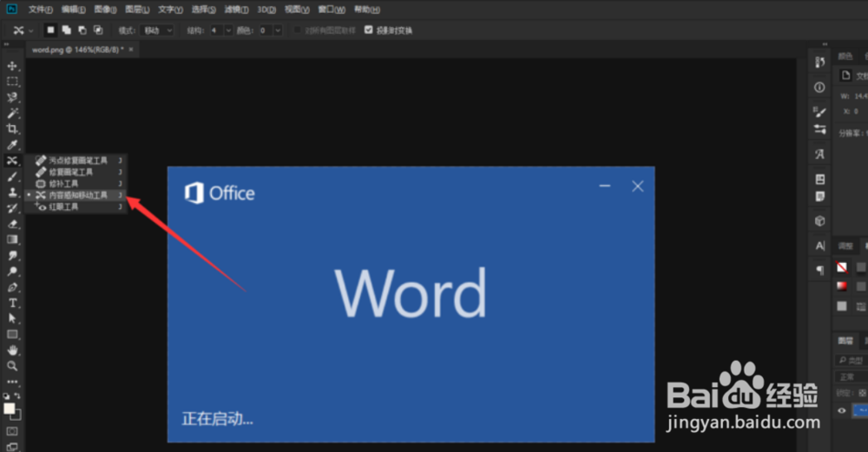Screen dimensions: 868x452
Task: Select the Crop tool
Action: [x=12, y=129]
